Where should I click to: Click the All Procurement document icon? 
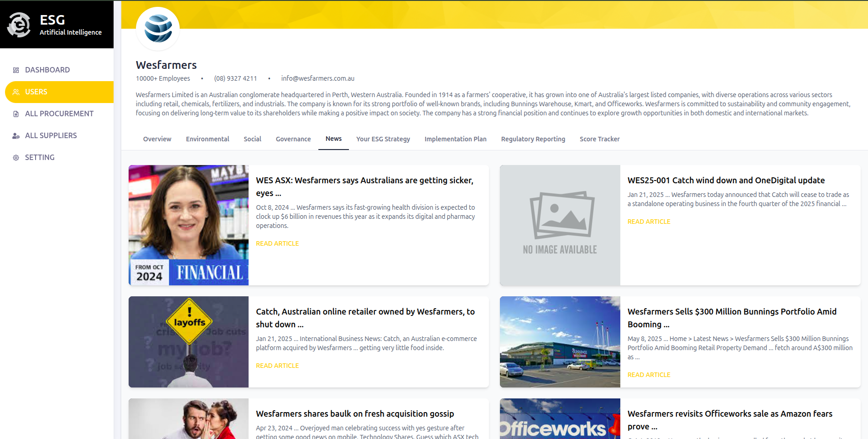(16, 114)
